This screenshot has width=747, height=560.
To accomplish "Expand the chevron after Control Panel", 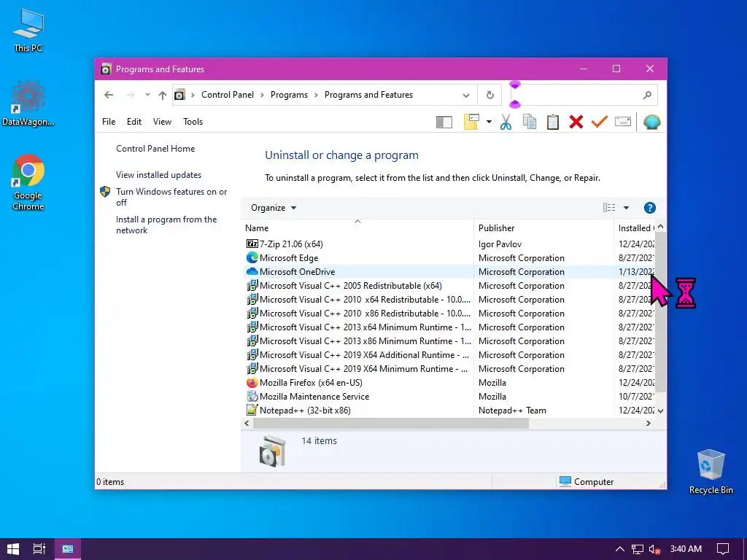I will [x=262, y=96].
